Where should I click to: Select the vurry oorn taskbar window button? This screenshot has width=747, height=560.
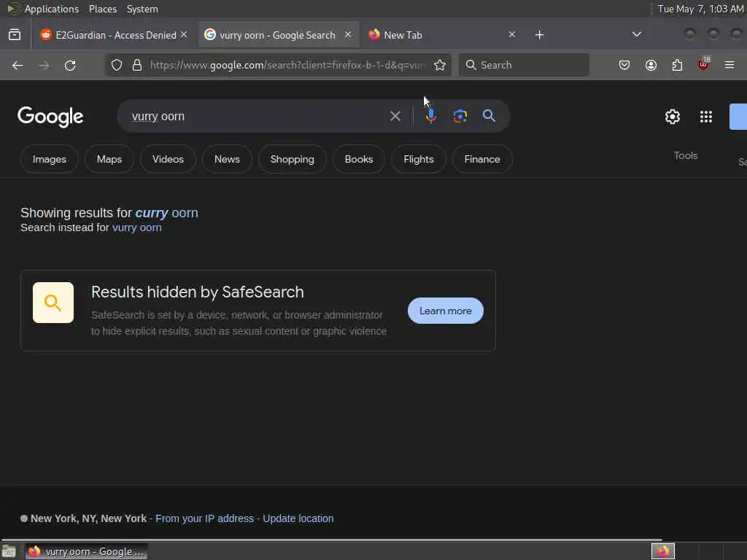(x=86, y=551)
